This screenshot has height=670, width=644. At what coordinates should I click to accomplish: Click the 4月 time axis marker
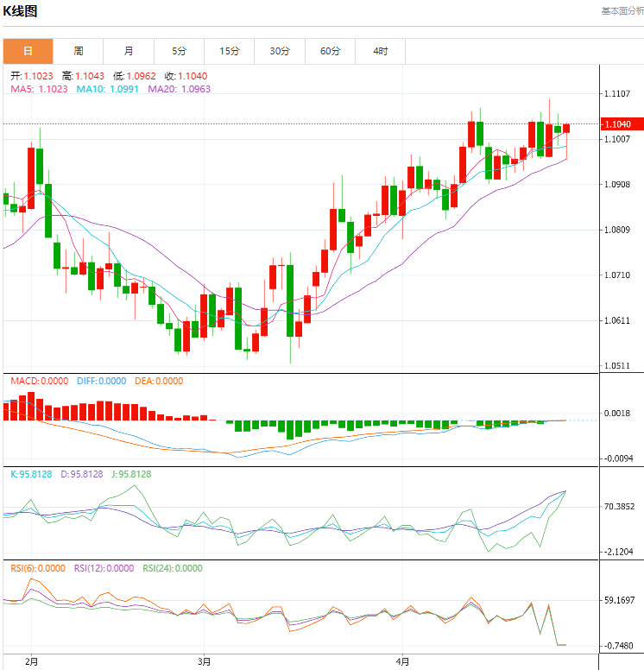point(403,661)
